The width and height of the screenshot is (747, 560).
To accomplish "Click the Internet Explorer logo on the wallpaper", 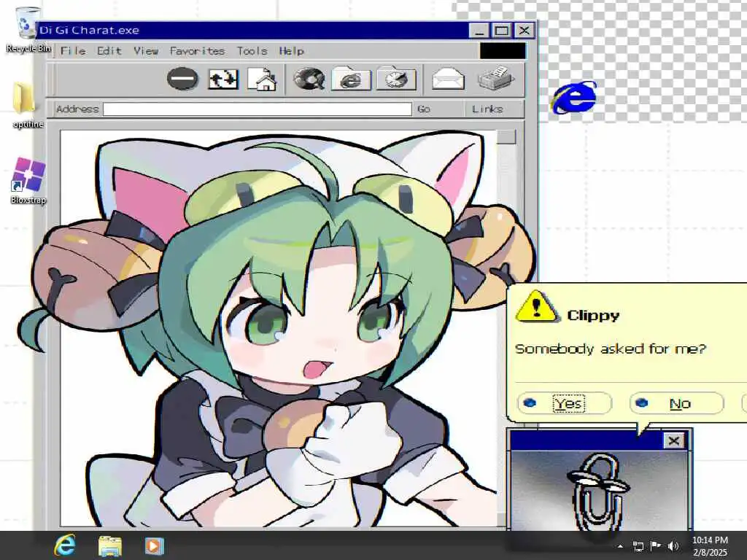I will tap(574, 97).
